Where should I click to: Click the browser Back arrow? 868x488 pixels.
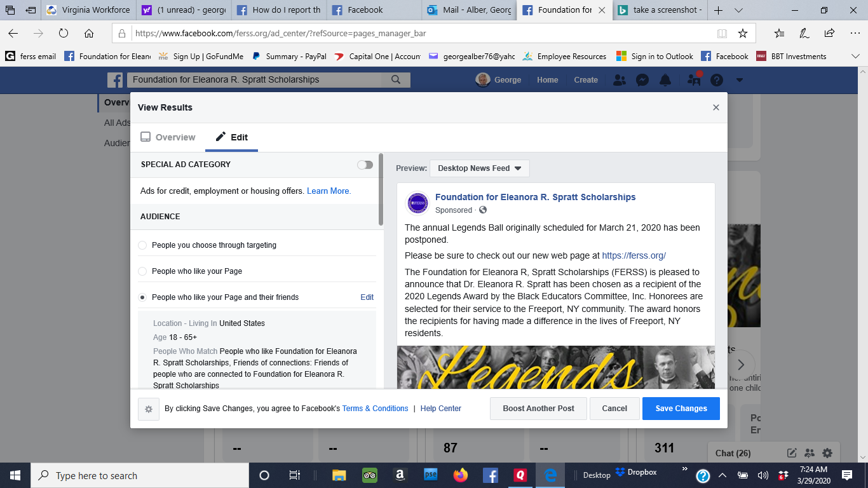click(13, 33)
